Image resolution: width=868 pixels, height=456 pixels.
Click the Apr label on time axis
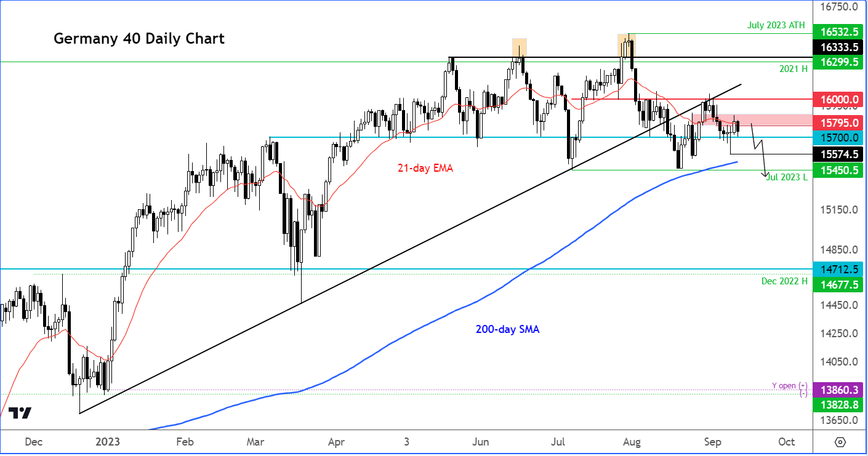tap(336, 442)
